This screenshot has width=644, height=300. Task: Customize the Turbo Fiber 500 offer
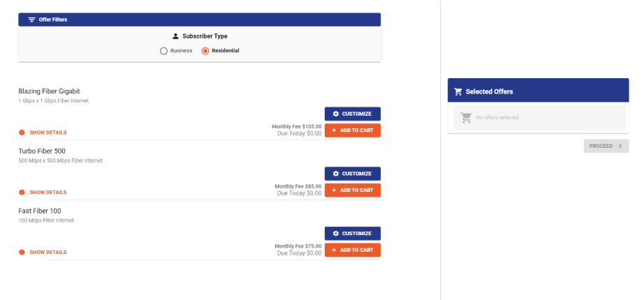[x=353, y=174]
